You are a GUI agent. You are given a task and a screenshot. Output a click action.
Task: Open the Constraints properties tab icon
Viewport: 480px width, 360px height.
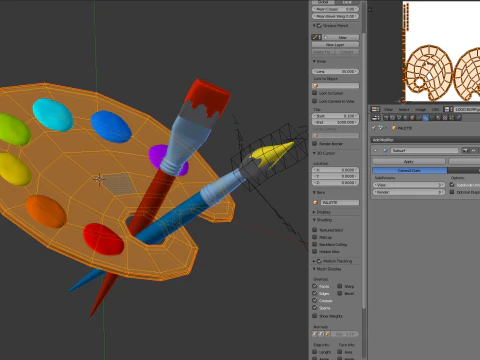click(x=419, y=118)
